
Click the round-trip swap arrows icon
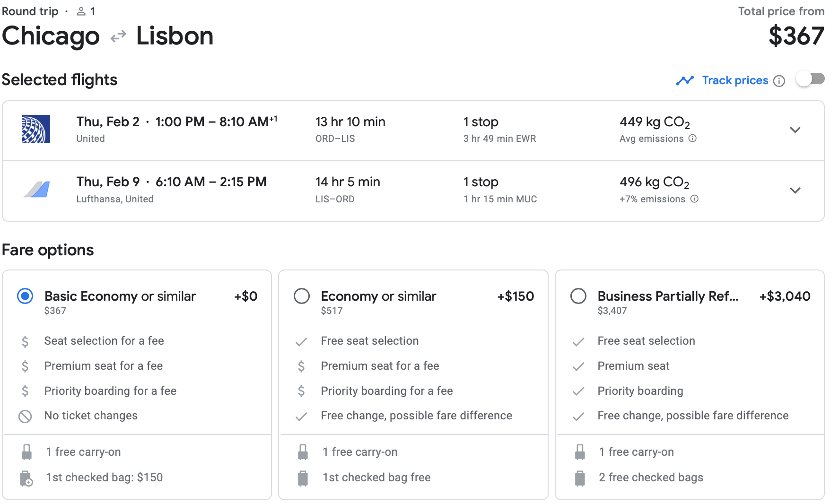[x=118, y=36]
